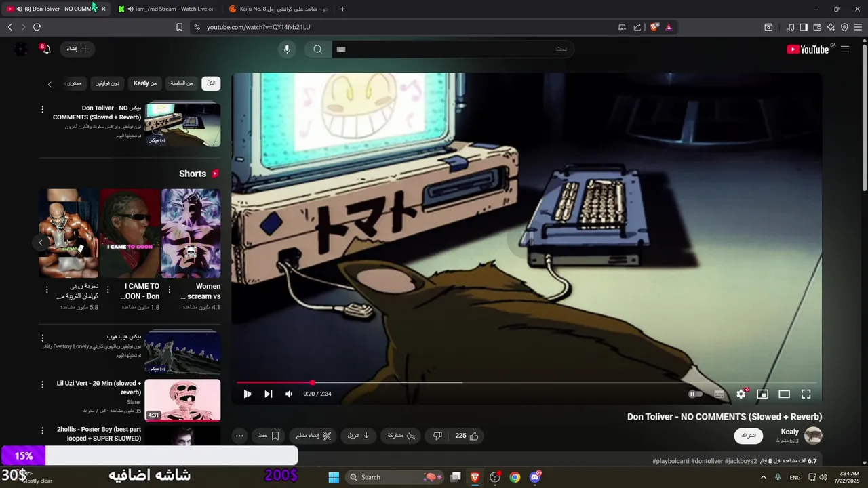This screenshot has height=488, width=868.
Task: Open Lil Uzi Vert 20 Min video
Action: point(182,400)
